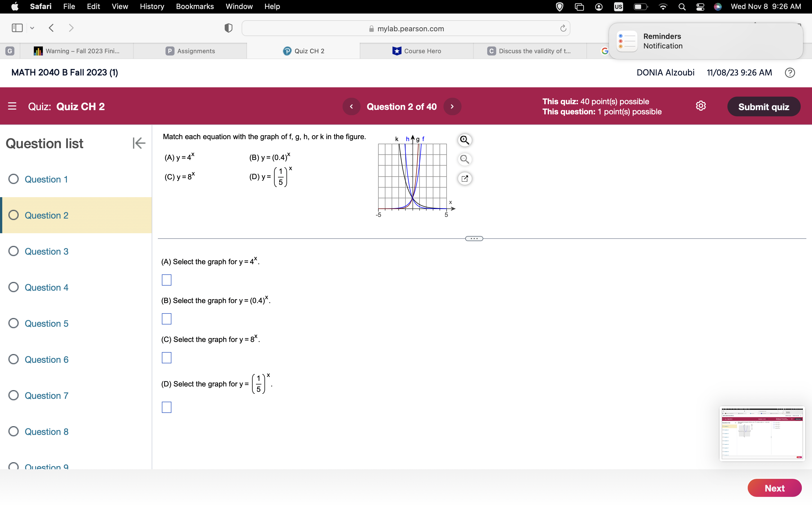
Task: Collapse the Question list panel
Action: point(139,143)
